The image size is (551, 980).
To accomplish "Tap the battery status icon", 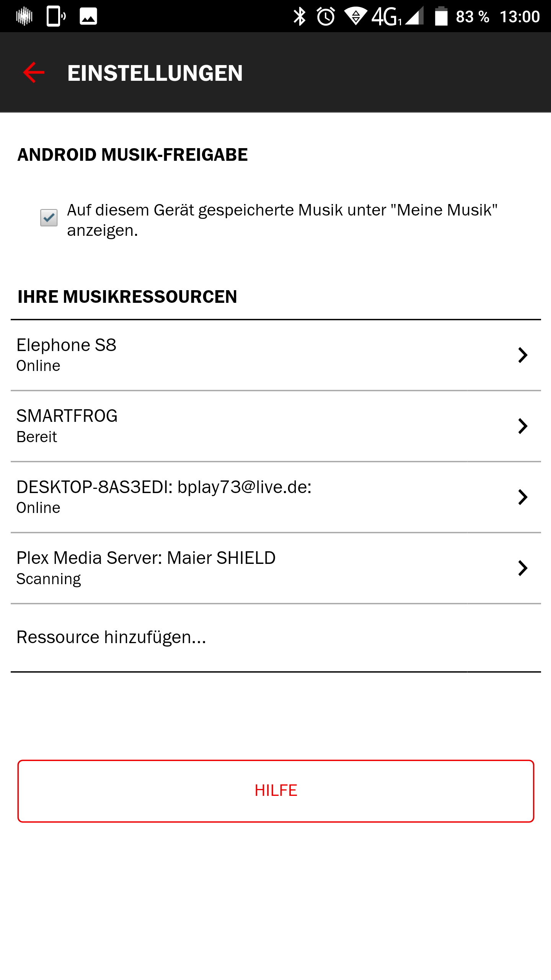I will click(441, 17).
